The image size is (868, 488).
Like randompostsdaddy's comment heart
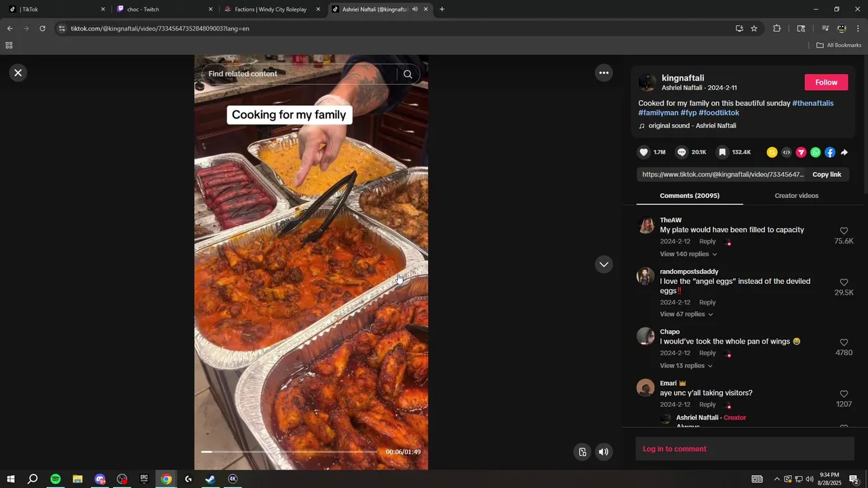[844, 283]
